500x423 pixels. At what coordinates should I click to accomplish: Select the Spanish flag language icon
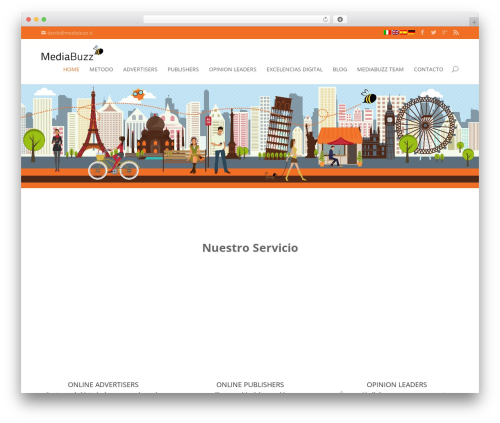pos(403,32)
